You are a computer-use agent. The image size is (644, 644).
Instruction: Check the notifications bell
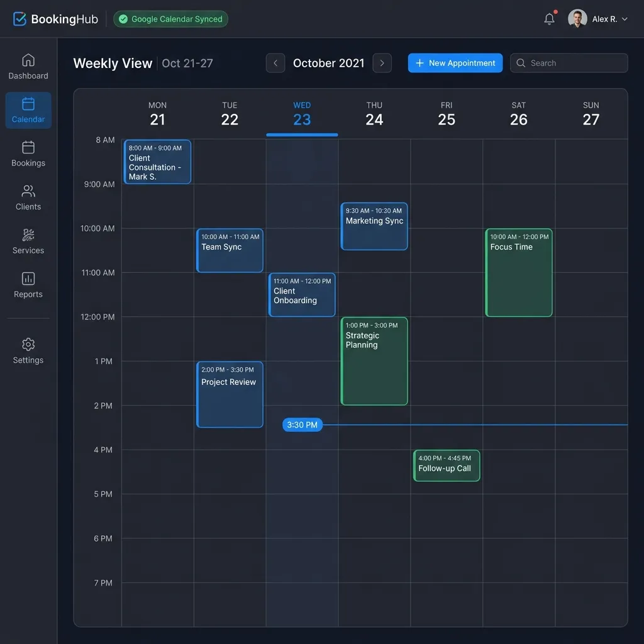549,19
